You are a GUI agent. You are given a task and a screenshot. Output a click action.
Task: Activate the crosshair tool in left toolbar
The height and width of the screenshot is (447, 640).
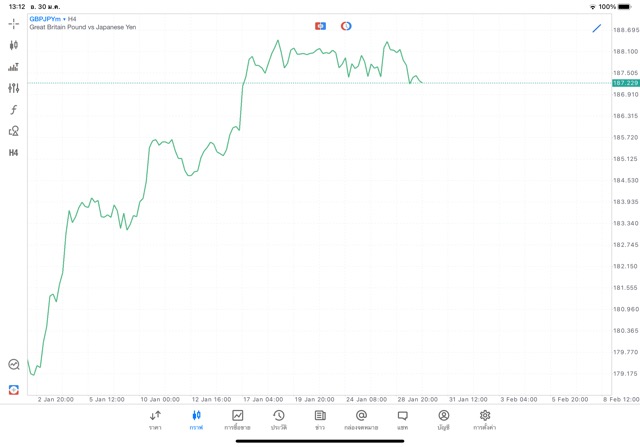pos(13,23)
